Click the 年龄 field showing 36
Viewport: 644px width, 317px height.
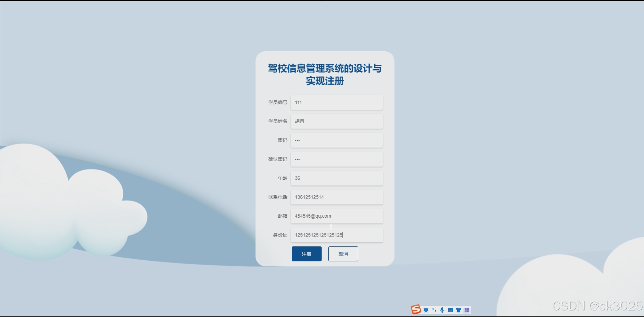click(336, 178)
